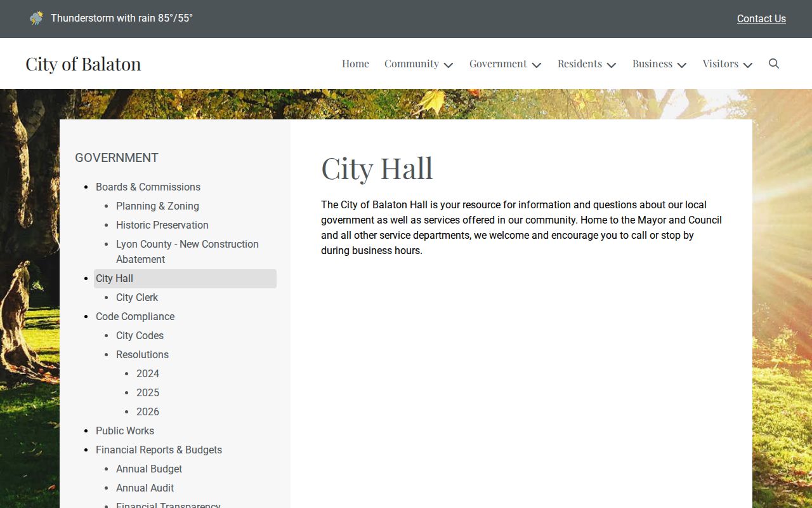Open Boards & Commissions in sidebar
Viewport: 812px width, 508px height.
(148, 187)
